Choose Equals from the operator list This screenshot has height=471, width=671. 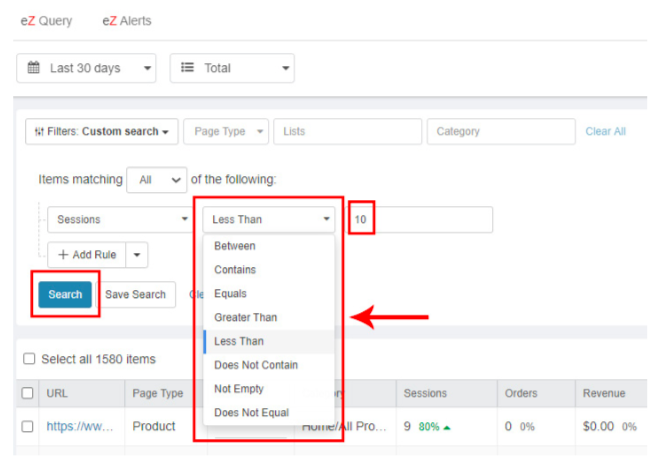(269, 294)
